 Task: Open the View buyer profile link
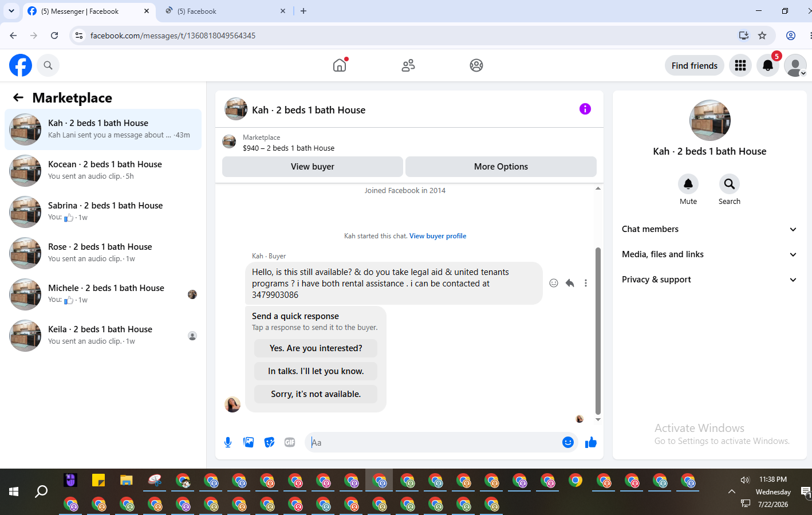click(437, 236)
